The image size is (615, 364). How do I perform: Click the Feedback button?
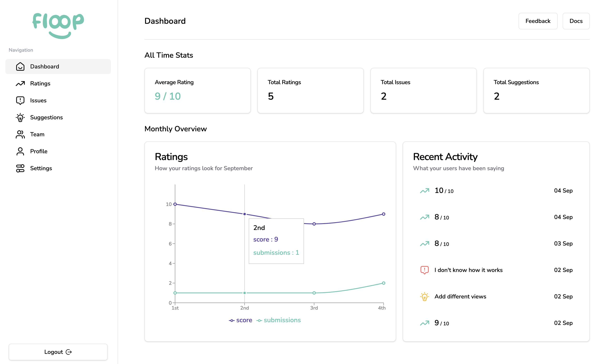[538, 21]
